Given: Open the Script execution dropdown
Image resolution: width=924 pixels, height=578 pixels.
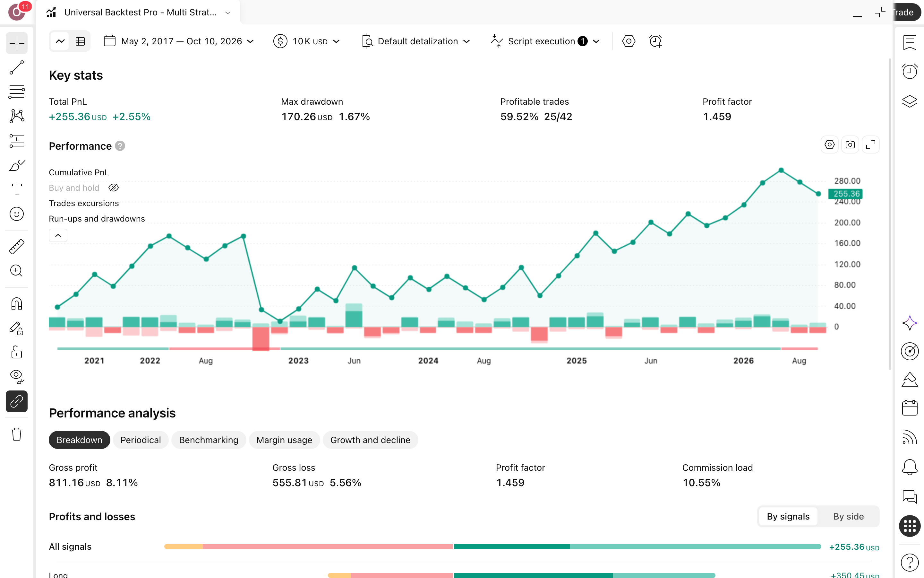Looking at the screenshot, I should pyautogui.click(x=545, y=41).
